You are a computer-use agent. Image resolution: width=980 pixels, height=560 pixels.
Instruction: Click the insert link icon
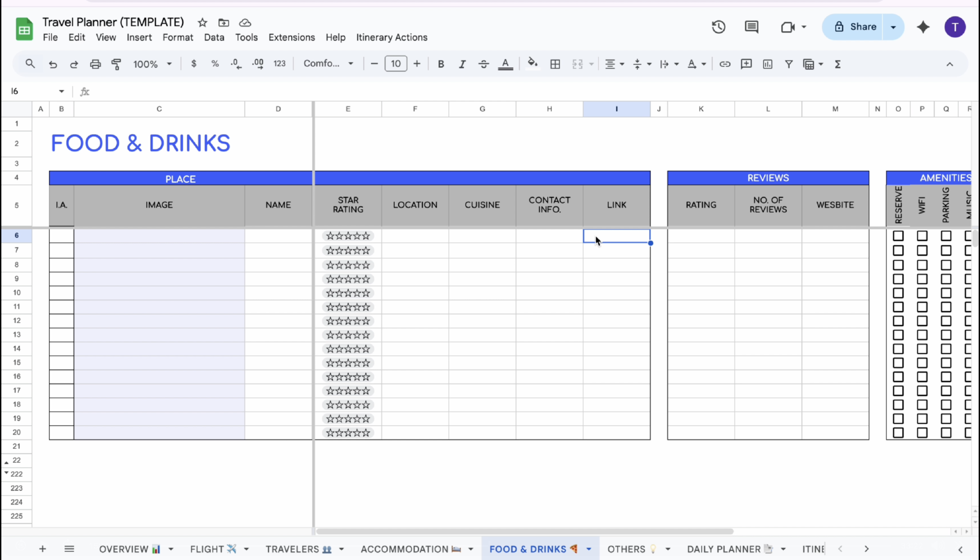coord(725,64)
